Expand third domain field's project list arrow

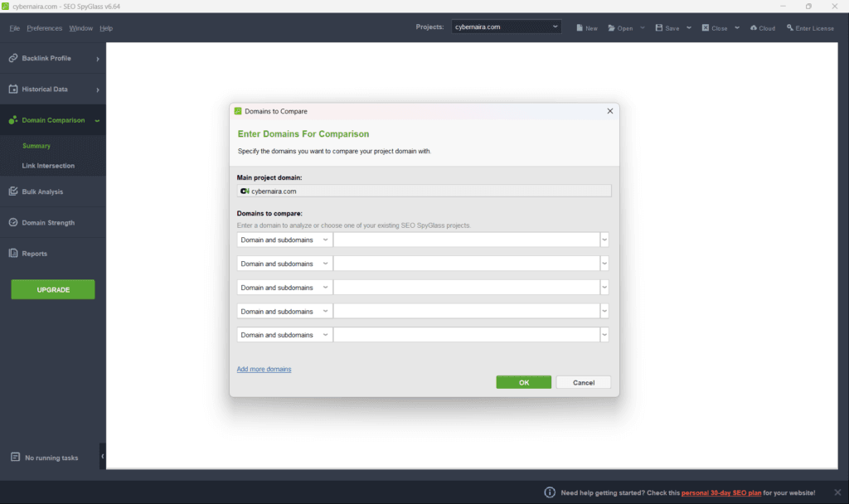(x=604, y=287)
